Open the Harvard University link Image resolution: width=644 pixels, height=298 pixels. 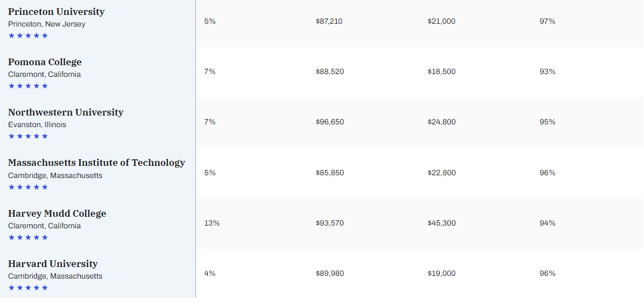point(53,264)
